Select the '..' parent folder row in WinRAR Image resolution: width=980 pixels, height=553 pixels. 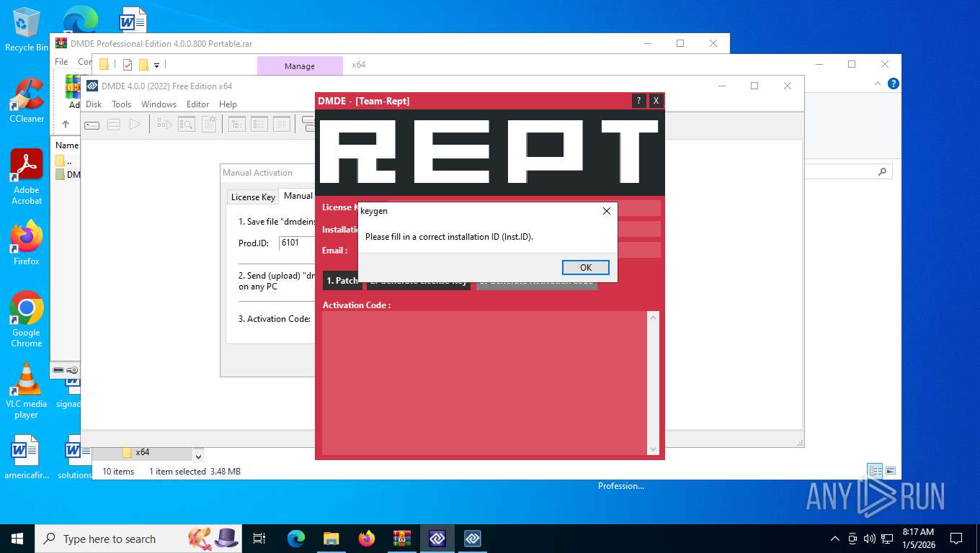[x=66, y=161]
